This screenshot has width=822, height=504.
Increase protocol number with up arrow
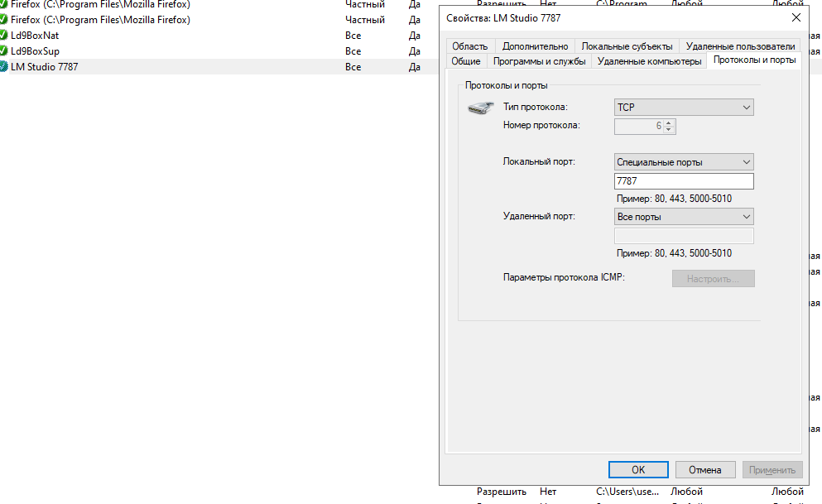pos(668,122)
